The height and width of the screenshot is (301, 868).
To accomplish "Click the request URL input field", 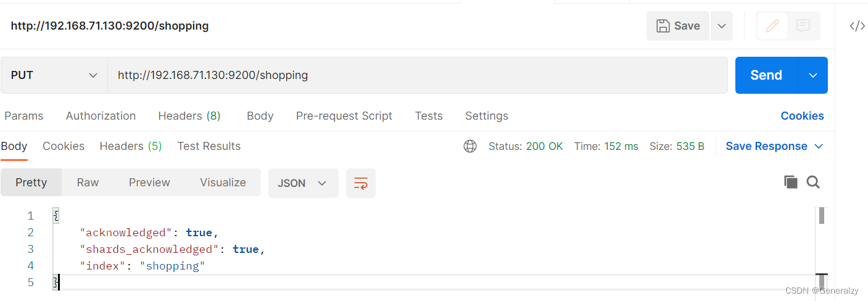I will pyautogui.click(x=418, y=75).
